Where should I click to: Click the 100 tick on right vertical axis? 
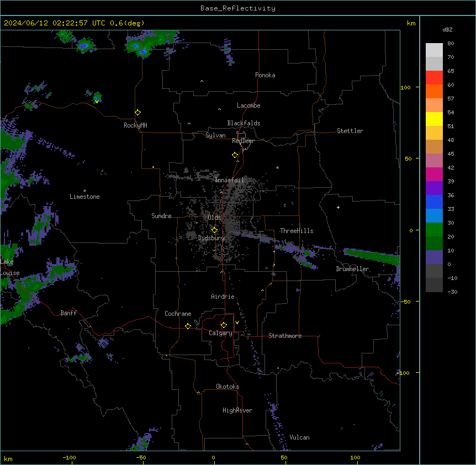tap(405, 87)
